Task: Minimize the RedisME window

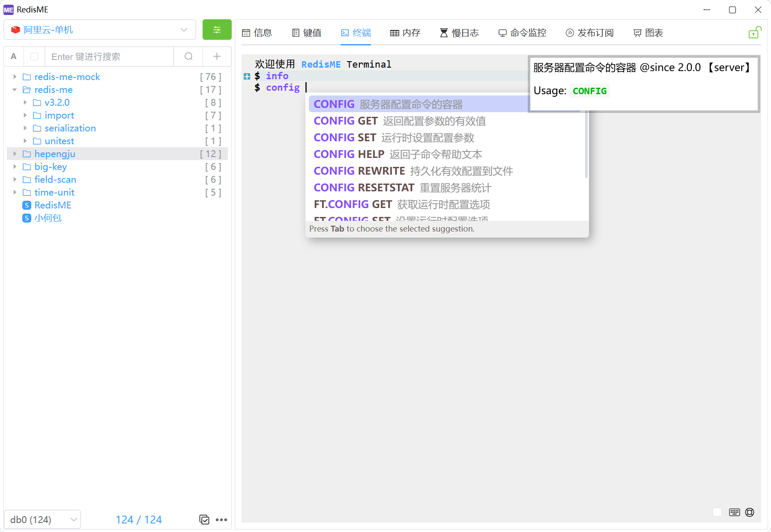Action: coord(707,9)
